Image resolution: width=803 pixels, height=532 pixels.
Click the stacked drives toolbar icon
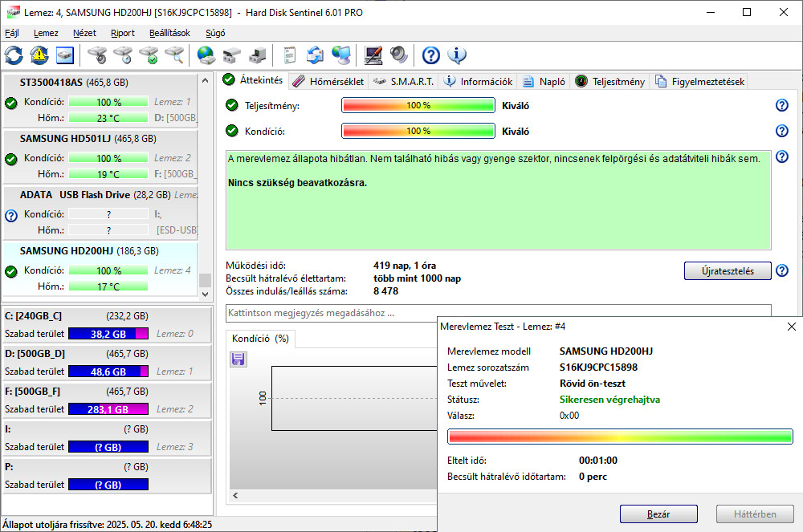[232, 55]
